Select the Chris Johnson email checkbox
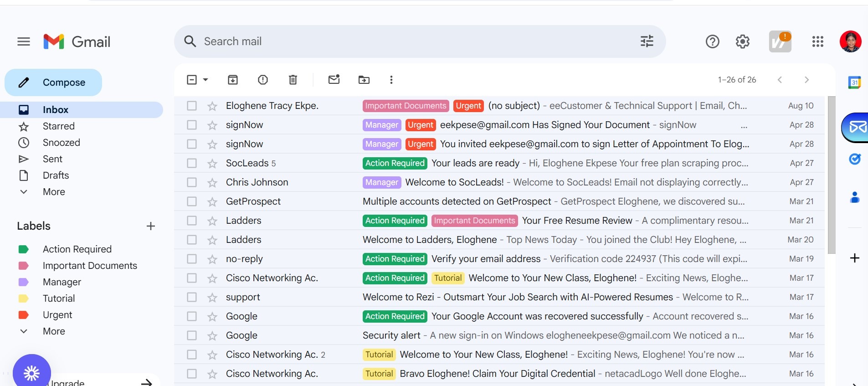The height and width of the screenshot is (386, 868). (192, 182)
